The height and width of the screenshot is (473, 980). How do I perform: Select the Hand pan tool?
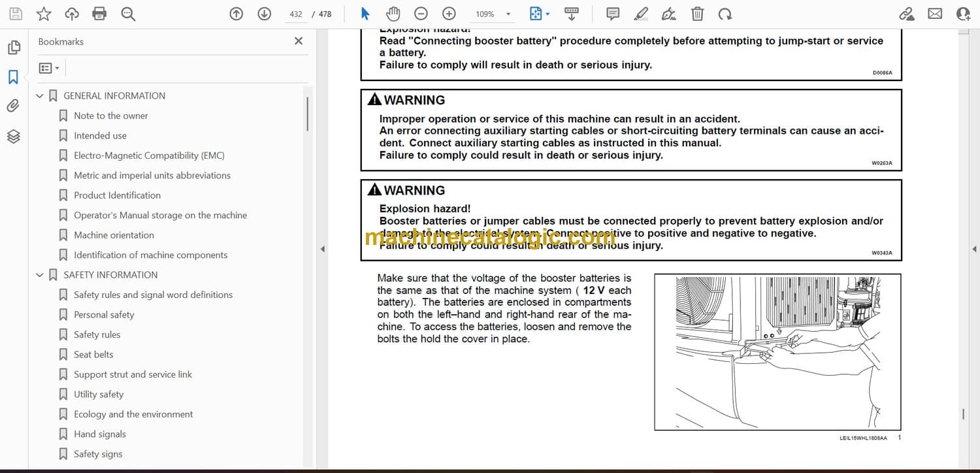[x=393, y=14]
